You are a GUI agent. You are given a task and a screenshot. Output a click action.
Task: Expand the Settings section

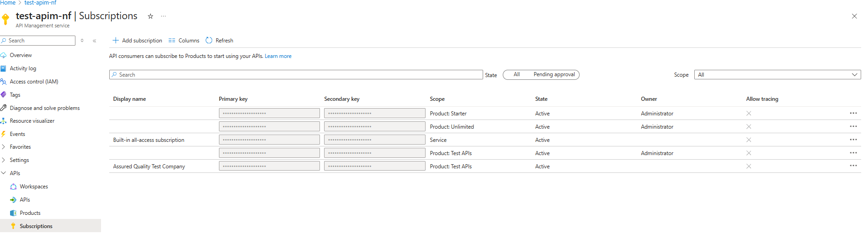click(x=19, y=160)
